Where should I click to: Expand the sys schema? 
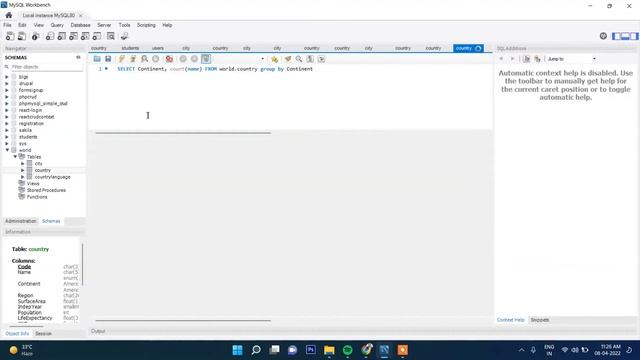pos(7,144)
